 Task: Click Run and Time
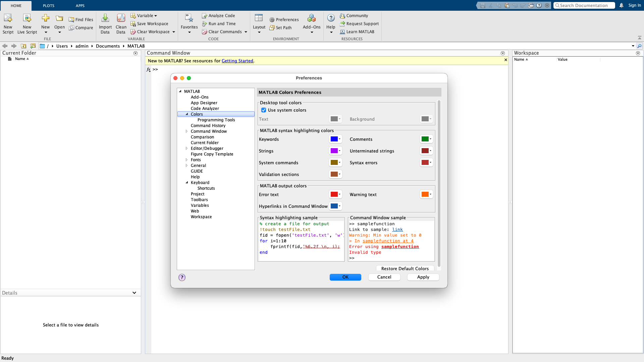point(219,24)
